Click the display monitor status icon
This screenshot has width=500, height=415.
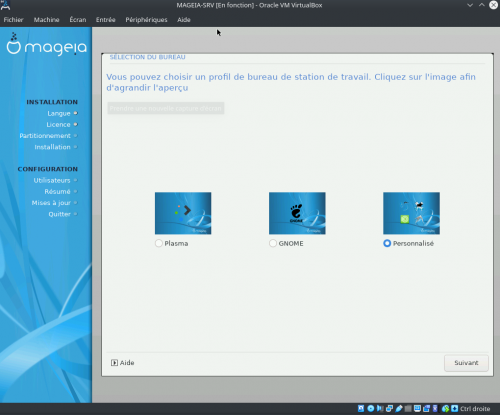pos(417,409)
